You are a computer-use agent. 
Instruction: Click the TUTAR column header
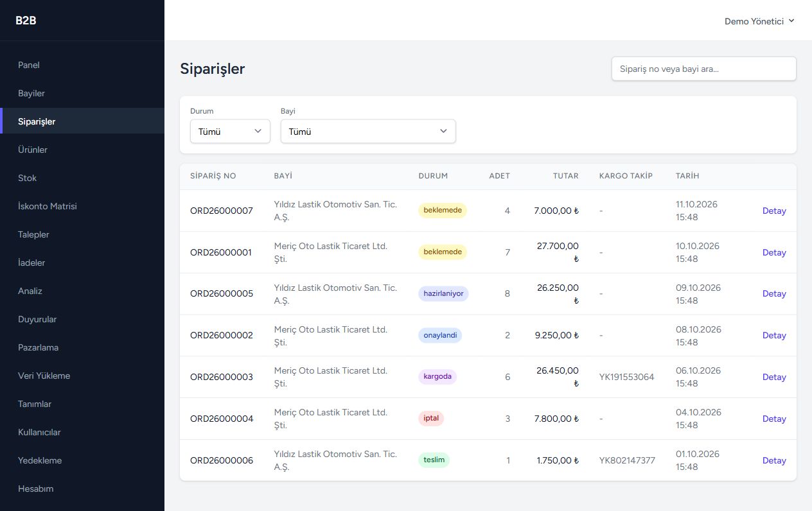point(566,176)
